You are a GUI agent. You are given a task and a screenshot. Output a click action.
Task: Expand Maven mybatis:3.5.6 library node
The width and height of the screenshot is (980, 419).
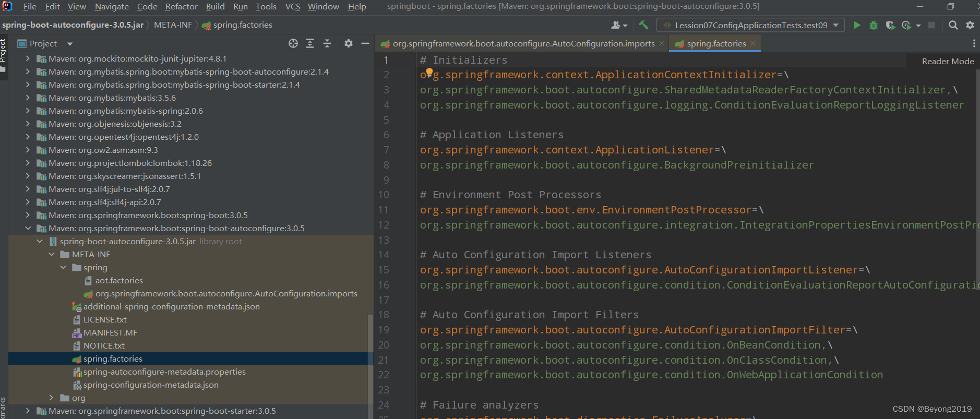[28, 98]
